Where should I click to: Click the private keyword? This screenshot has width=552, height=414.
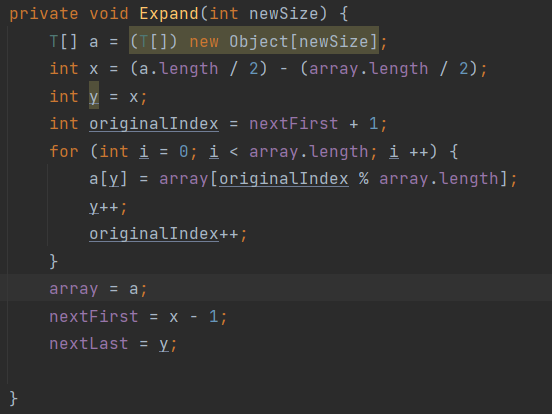coord(44,14)
